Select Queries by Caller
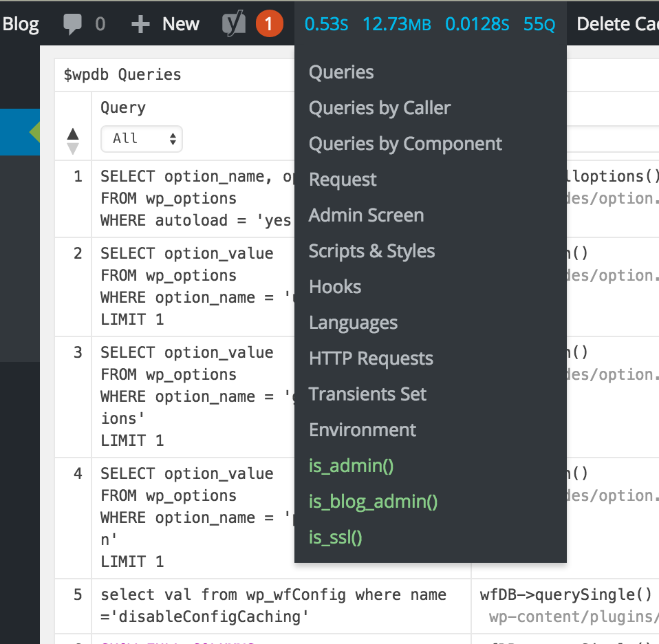This screenshot has height=644, width=659. coord(380,108)
